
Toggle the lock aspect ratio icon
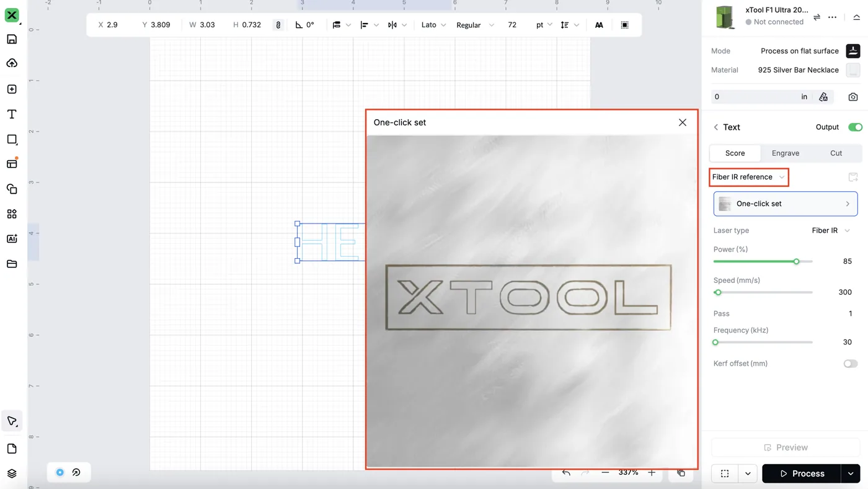point(278,25)
